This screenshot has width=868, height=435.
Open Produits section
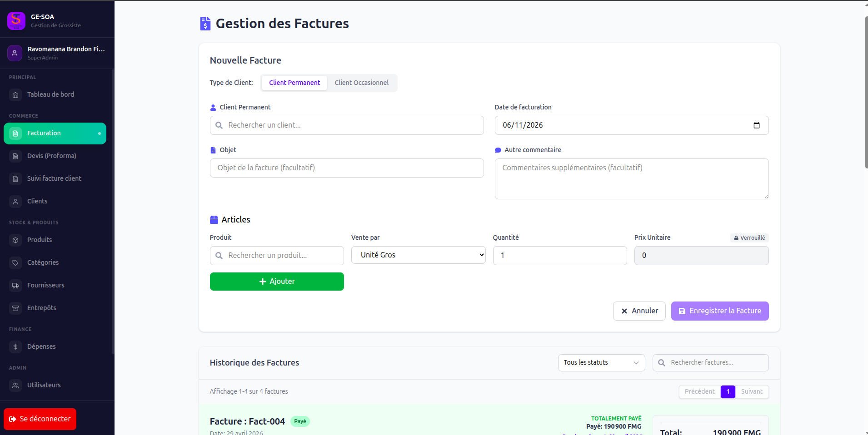55,240
